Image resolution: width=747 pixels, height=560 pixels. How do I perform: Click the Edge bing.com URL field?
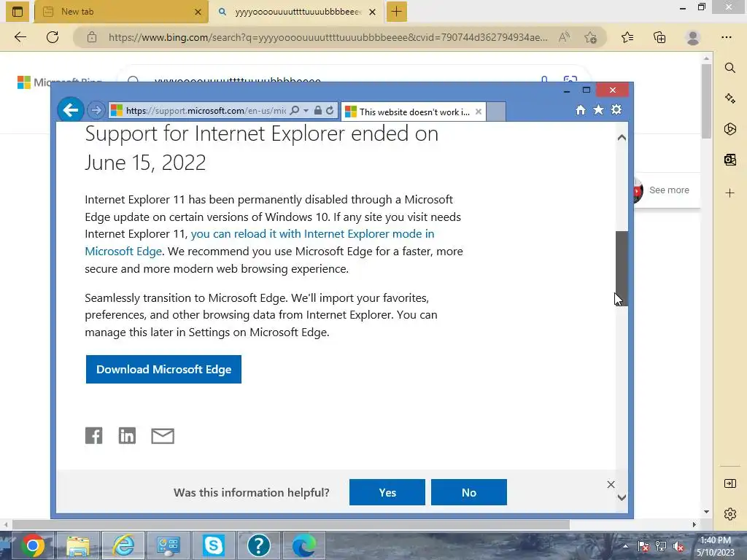(328, 37)
